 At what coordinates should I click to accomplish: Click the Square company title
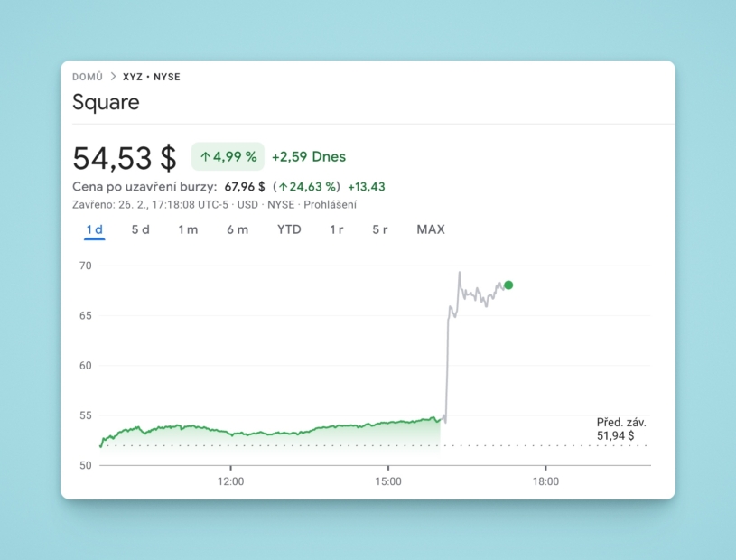[x=106, y=102]
